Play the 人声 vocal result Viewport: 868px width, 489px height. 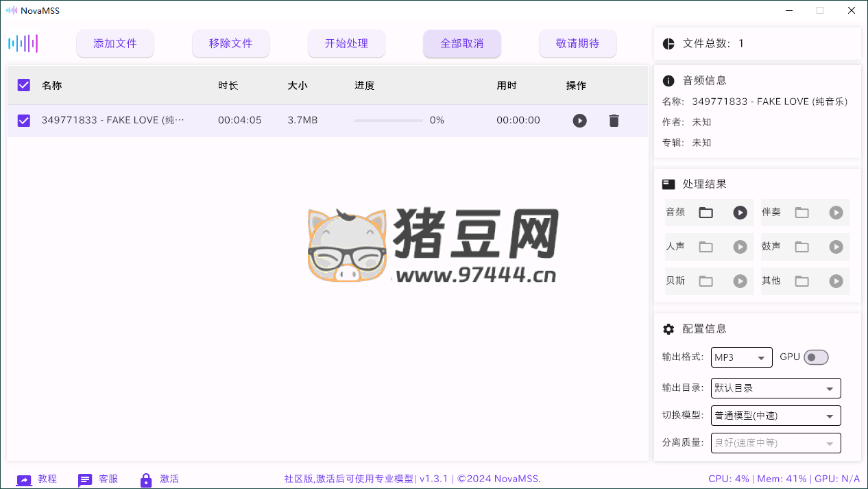coord(740,247)
